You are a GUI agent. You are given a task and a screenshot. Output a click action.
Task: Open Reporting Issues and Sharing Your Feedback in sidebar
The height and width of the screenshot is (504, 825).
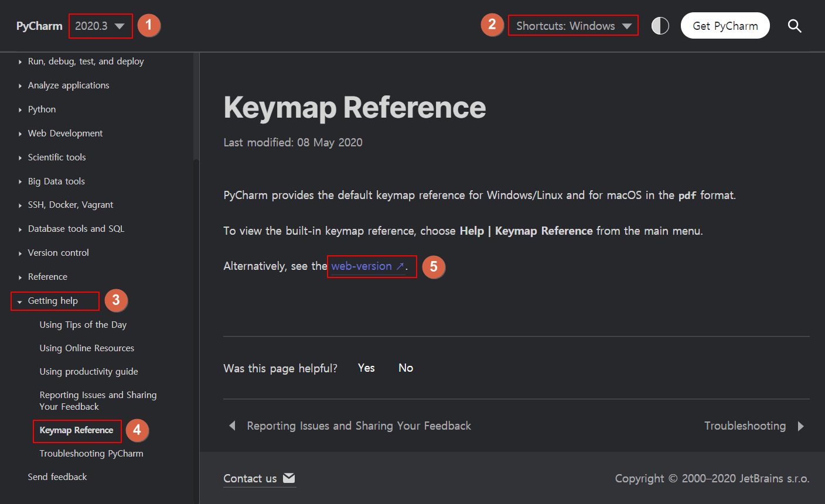click(98, 401)
